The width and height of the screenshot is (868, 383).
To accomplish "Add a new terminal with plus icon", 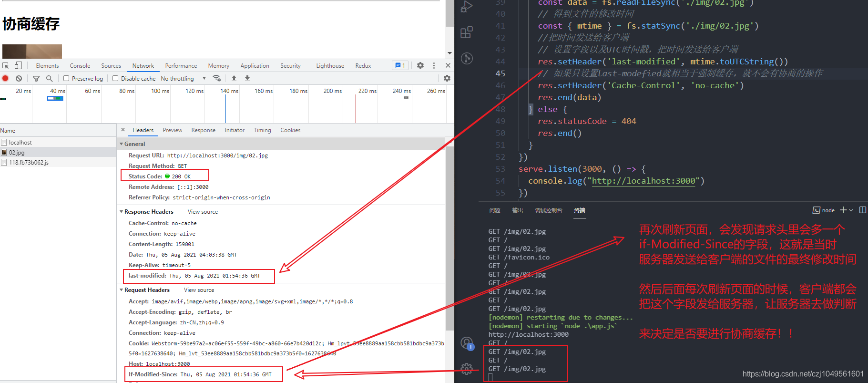I will tap(843, 210).
